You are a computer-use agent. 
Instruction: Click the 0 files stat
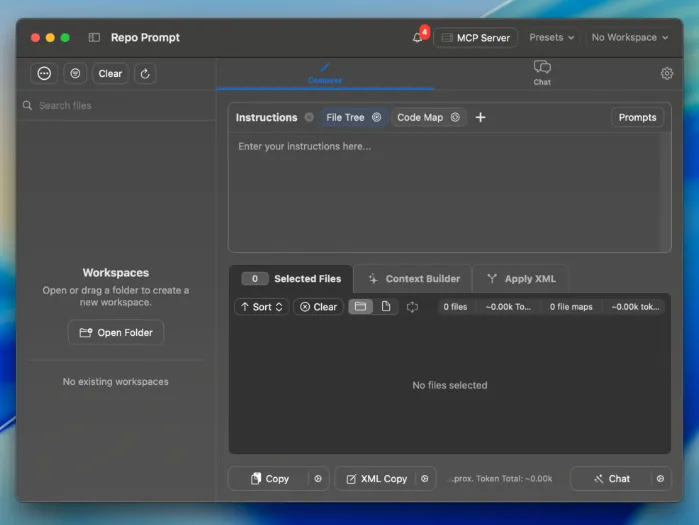coord(455,307)
